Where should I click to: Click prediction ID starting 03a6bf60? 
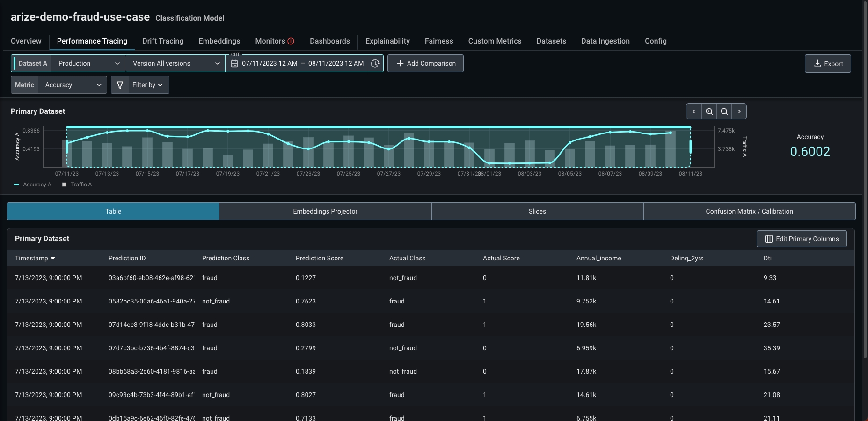(152, 278)
